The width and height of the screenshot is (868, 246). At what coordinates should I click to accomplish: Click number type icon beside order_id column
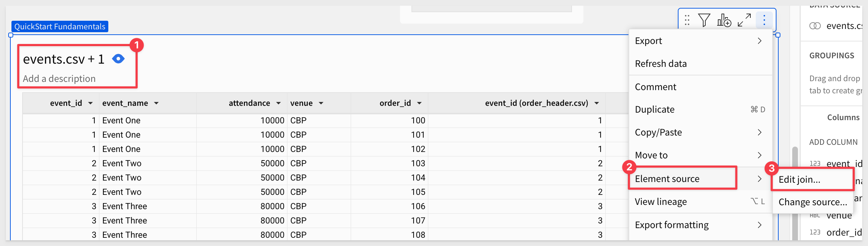(815, 232)
